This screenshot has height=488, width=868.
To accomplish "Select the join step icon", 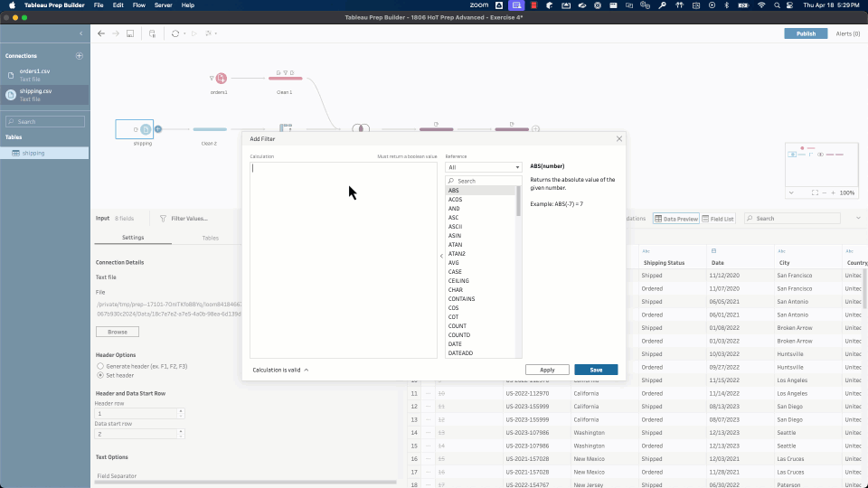I will (x=361, y=128).
